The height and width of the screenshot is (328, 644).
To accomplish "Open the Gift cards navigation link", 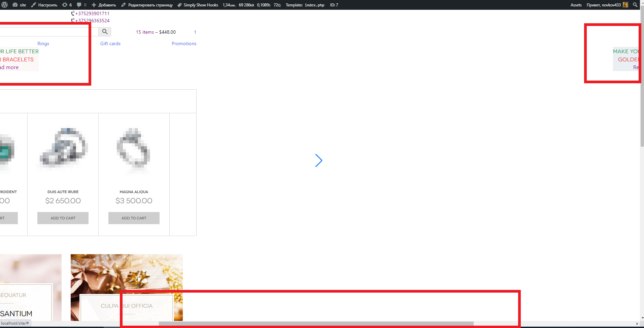I will point(110,43).
